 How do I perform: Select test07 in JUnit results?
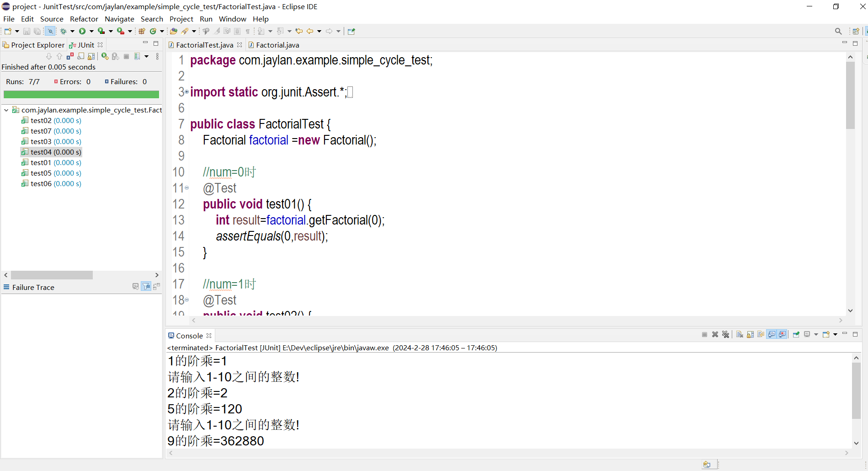click(51, 131)
